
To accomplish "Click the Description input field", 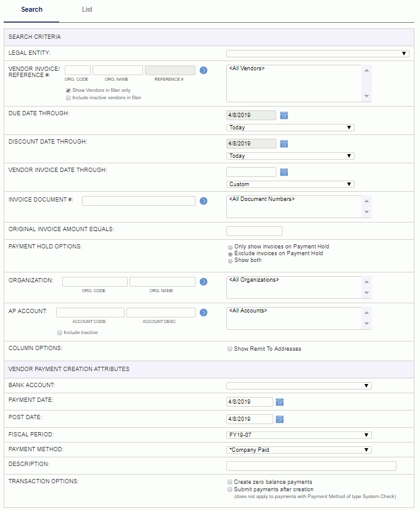I will coord(311,466).
